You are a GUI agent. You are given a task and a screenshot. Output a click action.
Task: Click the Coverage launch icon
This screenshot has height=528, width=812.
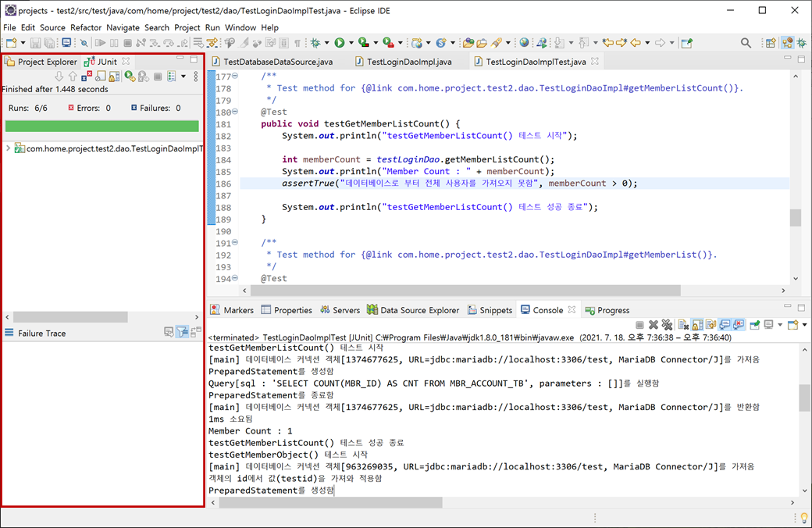364,43
